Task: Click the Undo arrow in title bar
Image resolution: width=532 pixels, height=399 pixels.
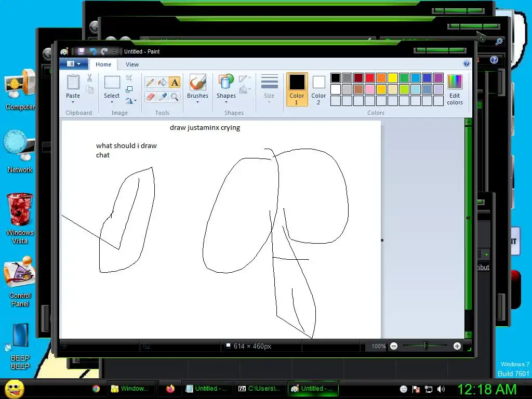Action: [93, 51]
